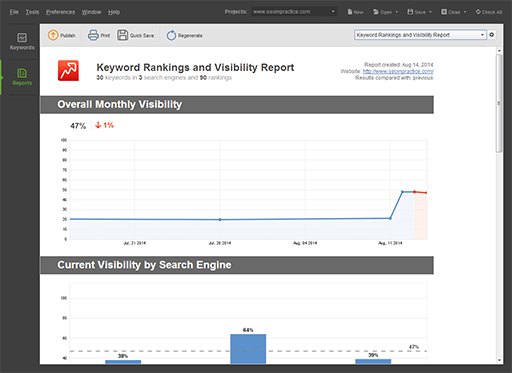The height and width of the screenshot is (373, 512).
Task: Open the Reports sidebar module
Action: pyautogui.click(x=22, y=77)
